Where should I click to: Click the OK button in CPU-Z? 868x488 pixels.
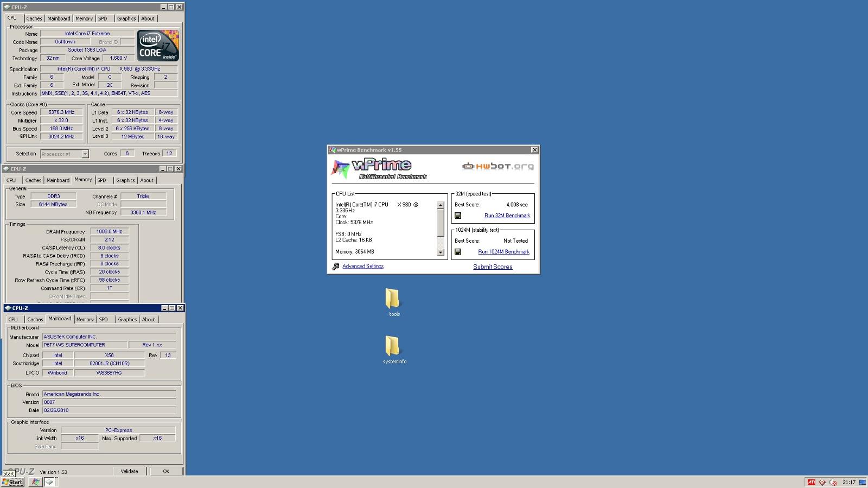click(166, 472)
